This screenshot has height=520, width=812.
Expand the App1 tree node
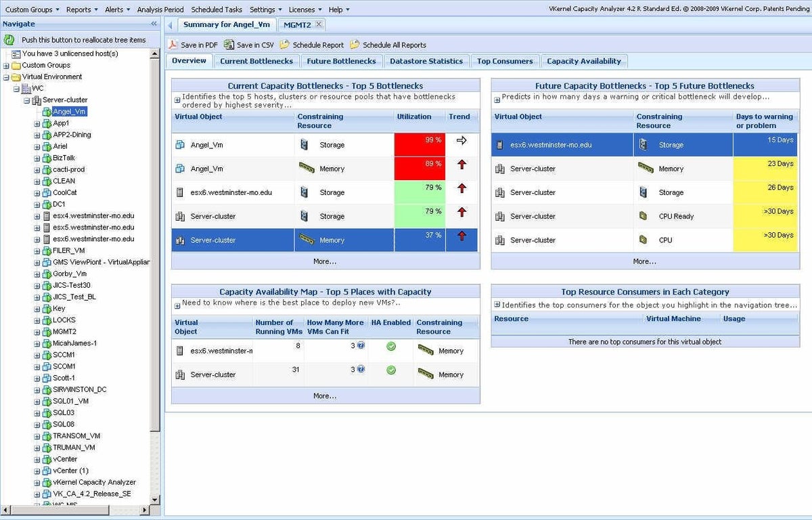click(37, 124)
